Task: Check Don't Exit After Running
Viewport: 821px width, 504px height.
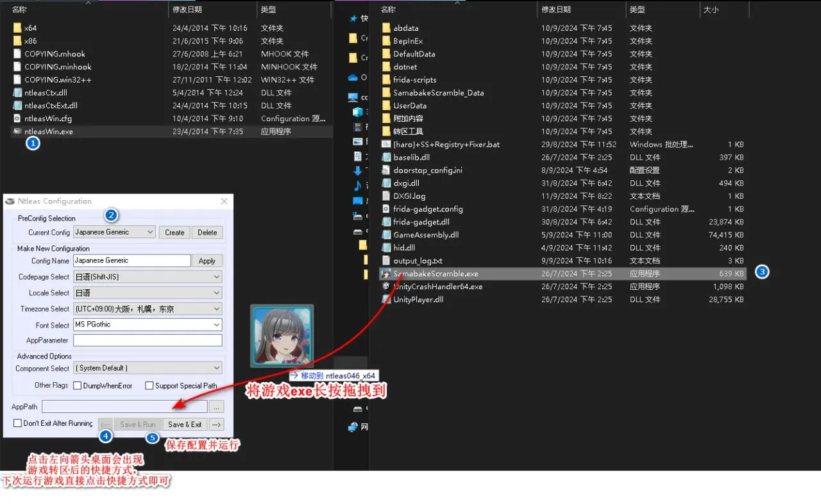Action: [x=17, y=423]
